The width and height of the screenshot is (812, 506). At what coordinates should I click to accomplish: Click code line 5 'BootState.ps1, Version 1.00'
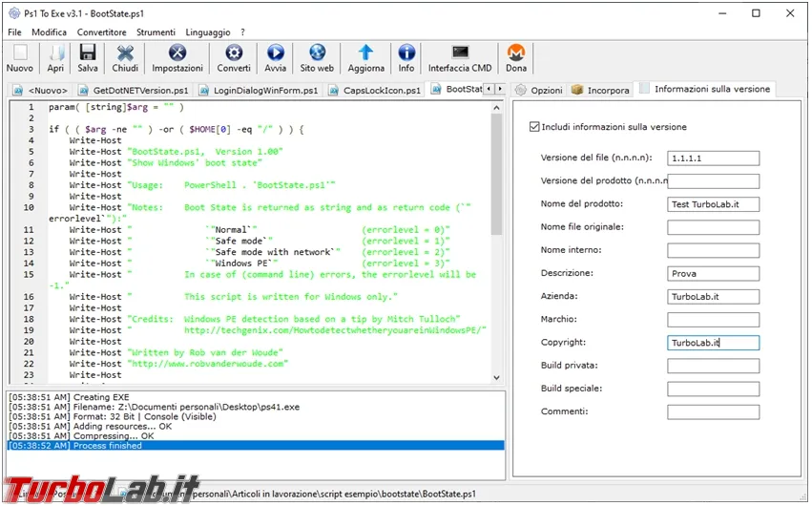pos(177,152)
